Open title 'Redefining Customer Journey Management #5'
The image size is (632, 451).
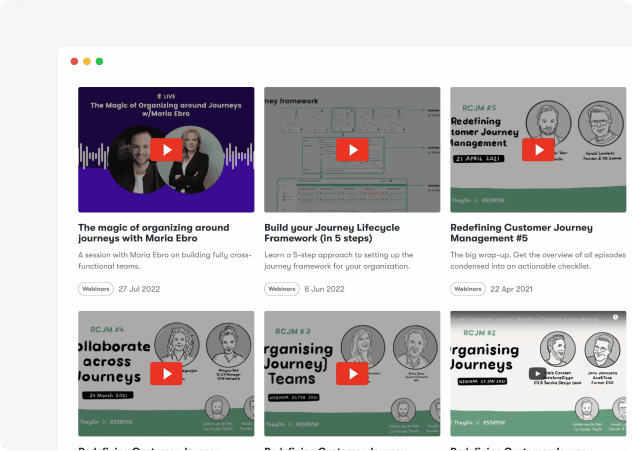pos(521,233)
